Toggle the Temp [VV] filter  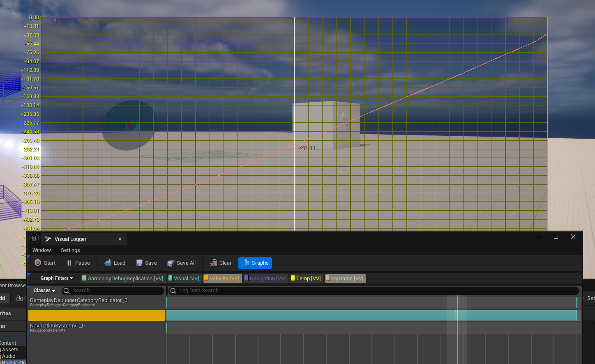tap(306, 278)
